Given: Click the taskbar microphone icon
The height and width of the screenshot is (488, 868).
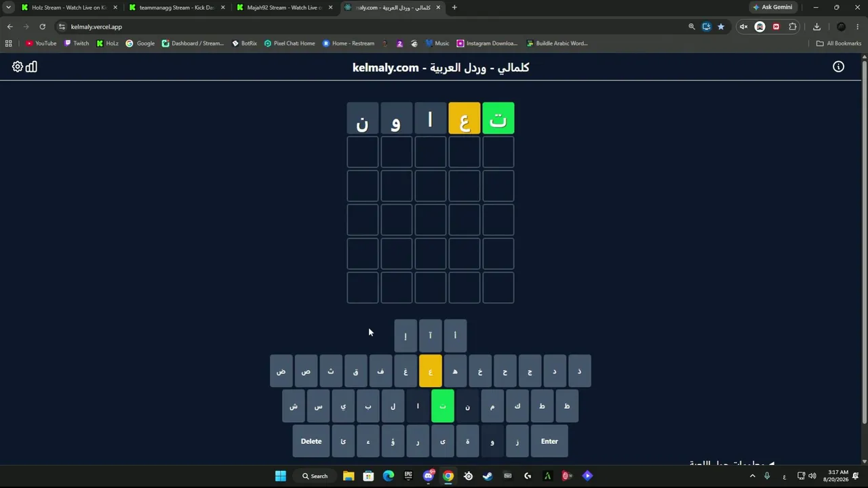Looking at the screenshot, I should point(767,476).
